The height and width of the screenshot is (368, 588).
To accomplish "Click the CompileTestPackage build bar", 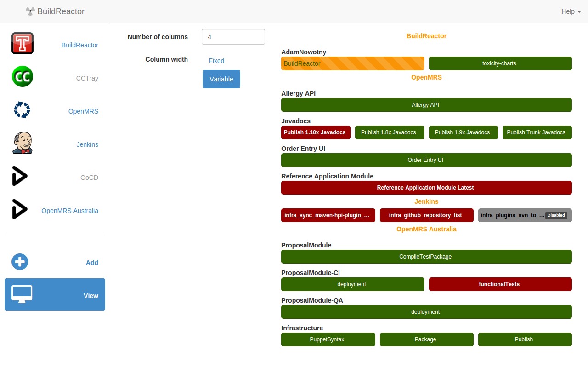I will click(x=426, y=257).
